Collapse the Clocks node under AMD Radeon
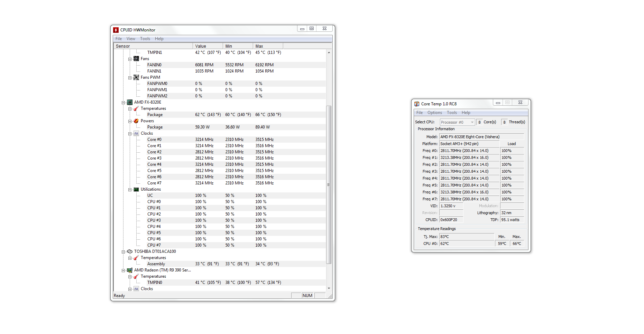The image size is (644, 334). pyautogui.click(x=130, y=289)
